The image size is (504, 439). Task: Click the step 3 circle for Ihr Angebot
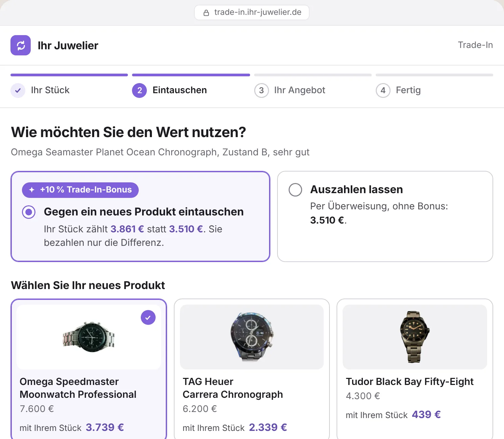tap(262, 91)
